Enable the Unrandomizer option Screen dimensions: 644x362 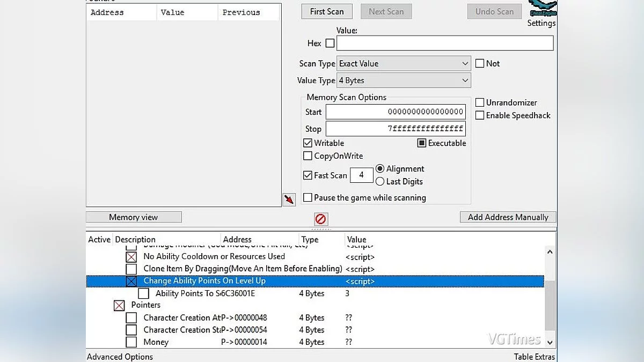coord(480,102)
